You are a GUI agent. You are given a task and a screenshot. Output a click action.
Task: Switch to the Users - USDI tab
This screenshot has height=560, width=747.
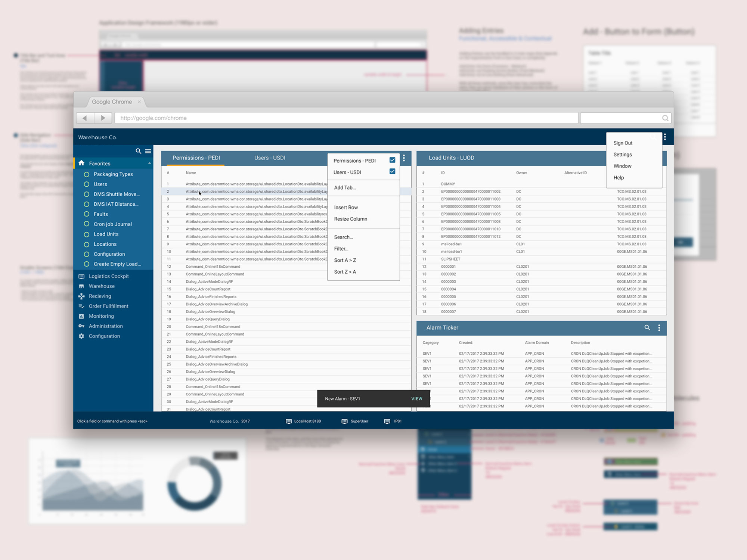tap(270, 158)
